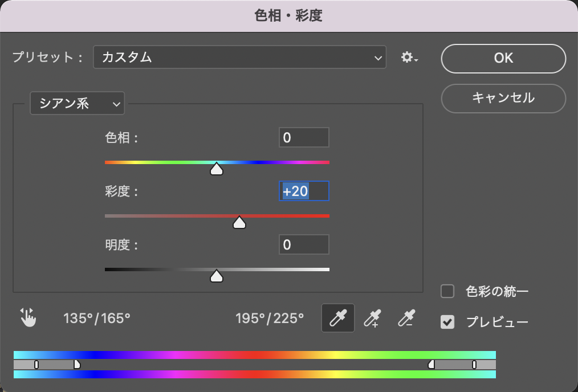
Task: Enable the 色彩の統一 colorize checkbox
Action: (x=447, y=292)
